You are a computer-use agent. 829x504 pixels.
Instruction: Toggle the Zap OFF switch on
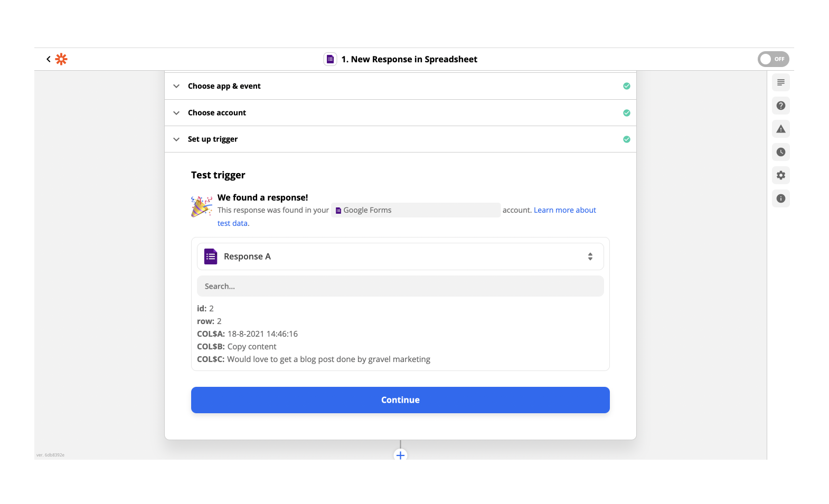pos(773,59)
